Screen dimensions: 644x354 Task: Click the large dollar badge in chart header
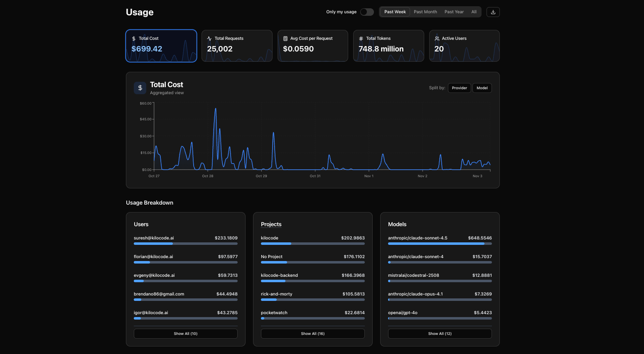point(140,88)
